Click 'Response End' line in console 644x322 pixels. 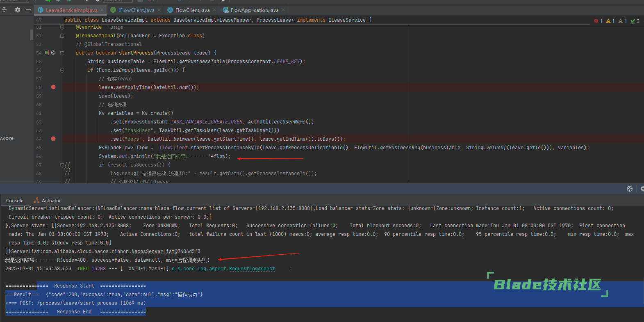pos(76,312)
